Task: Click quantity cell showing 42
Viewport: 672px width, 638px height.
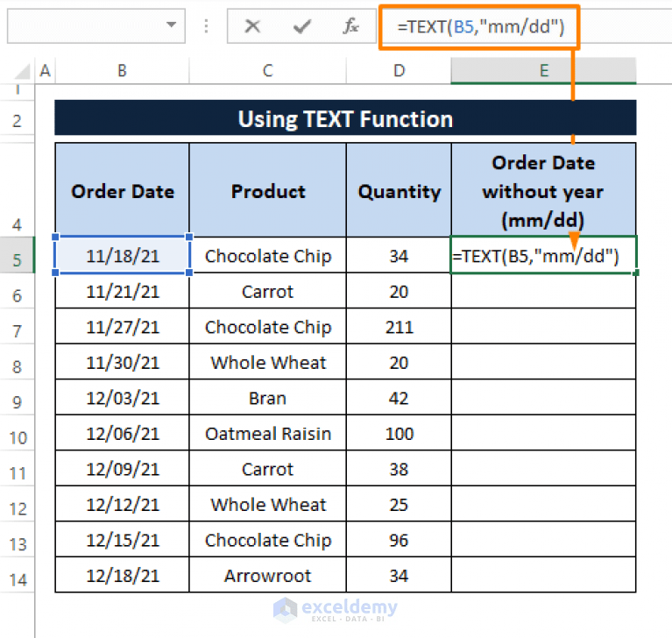Action: coord(399,398)
